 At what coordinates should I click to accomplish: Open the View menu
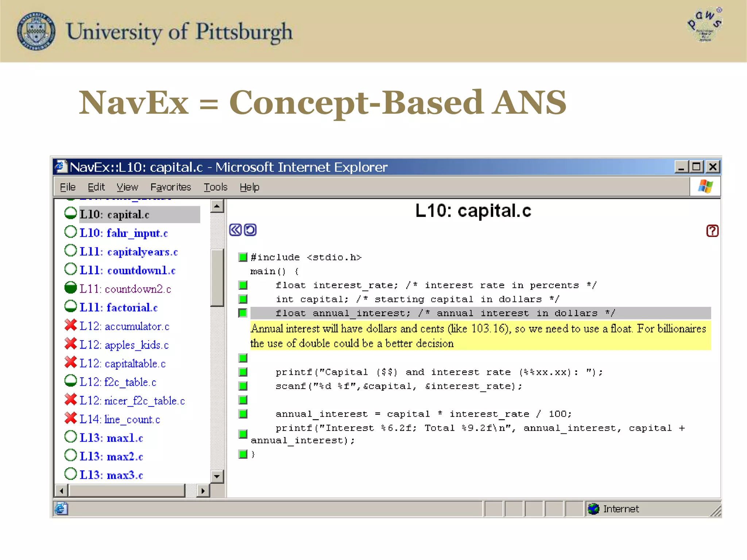(x=127, y=187)
